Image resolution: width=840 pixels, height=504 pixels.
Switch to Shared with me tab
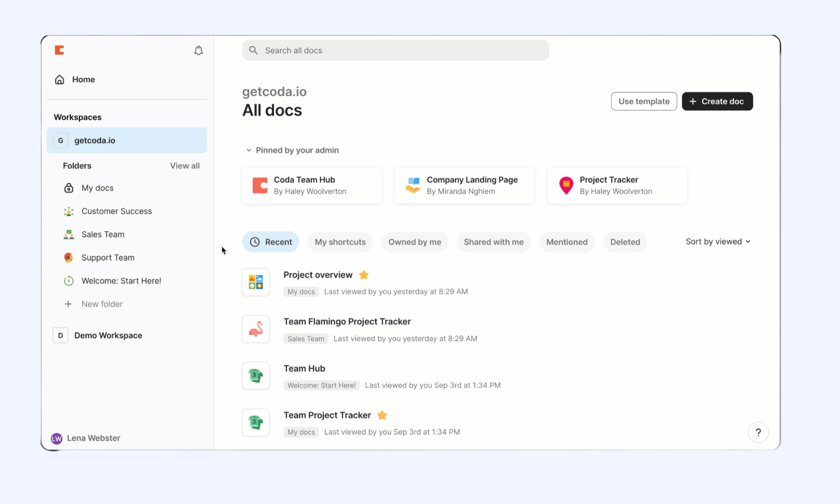click(493, 242)
